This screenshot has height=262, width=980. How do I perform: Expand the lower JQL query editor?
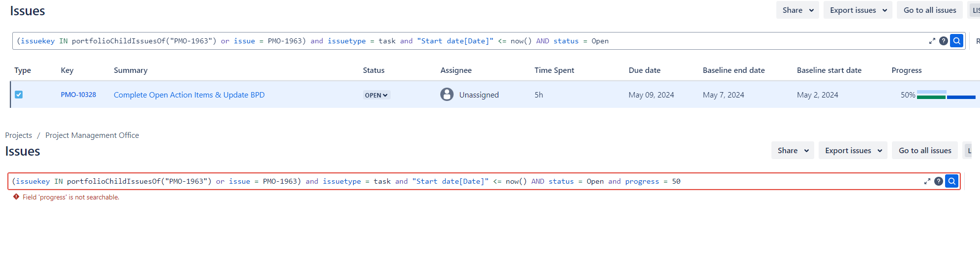[927, 181]
